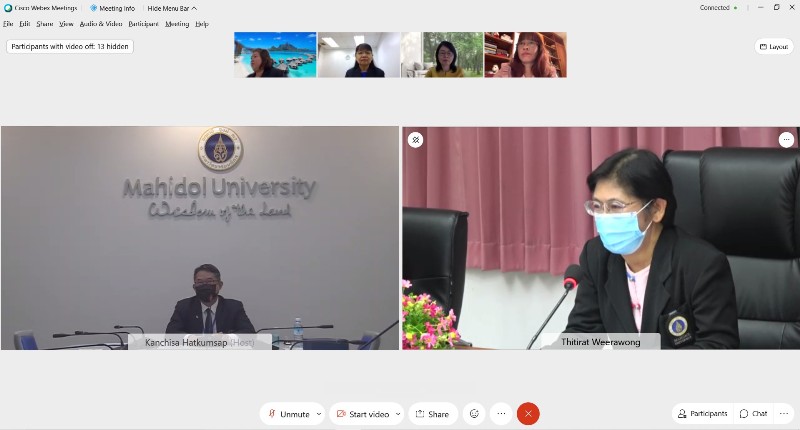Open more options in the center control bar

tap(501, 414)
